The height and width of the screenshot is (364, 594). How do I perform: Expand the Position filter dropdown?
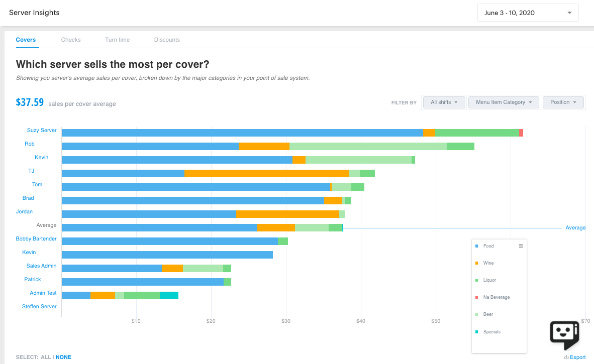coord(562,102)
